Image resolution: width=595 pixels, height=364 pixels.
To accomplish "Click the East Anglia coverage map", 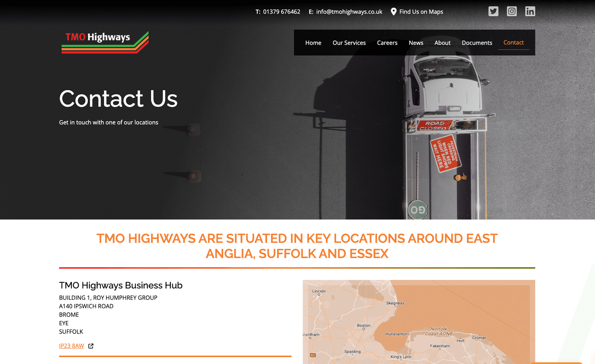I will 419,322.
